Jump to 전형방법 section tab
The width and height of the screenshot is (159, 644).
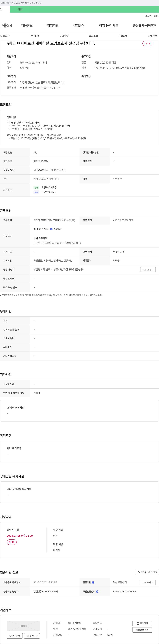pos(123,36)
